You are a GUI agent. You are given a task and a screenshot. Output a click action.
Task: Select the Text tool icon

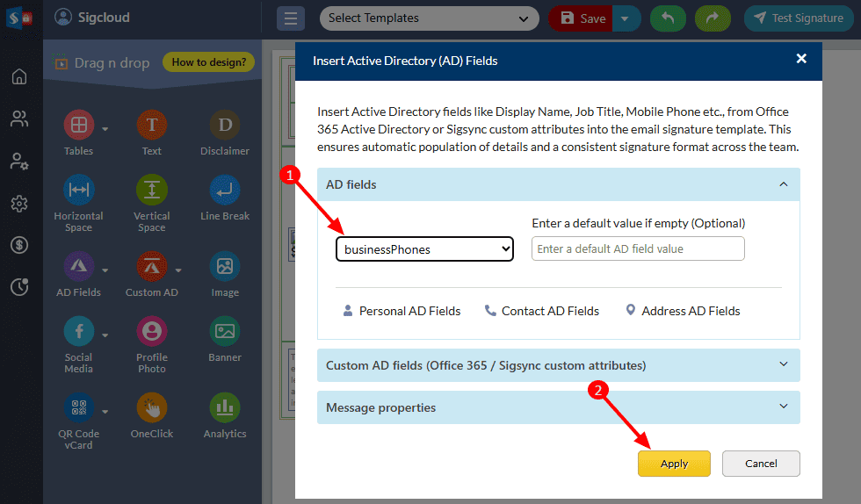point(151,125)
